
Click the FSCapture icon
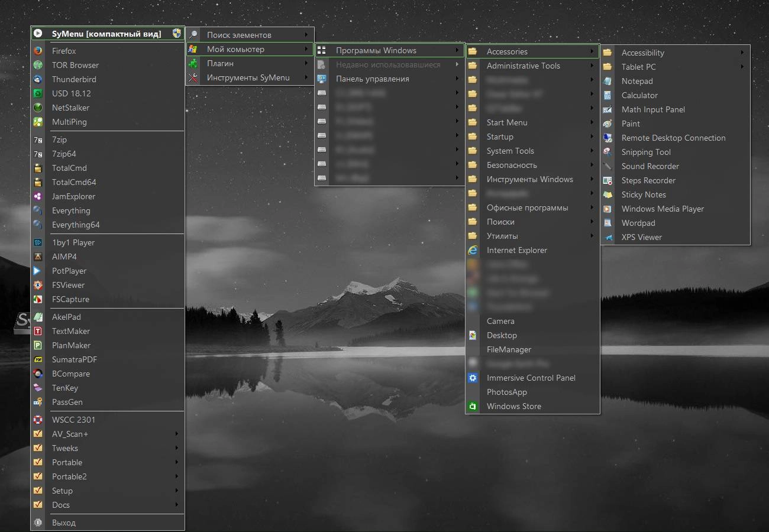point(38,299)
